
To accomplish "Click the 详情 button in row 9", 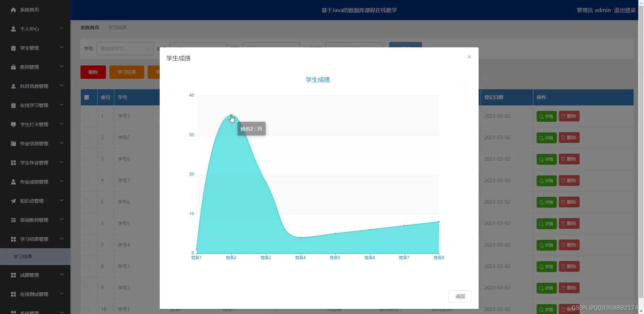I will click(547, 288).
